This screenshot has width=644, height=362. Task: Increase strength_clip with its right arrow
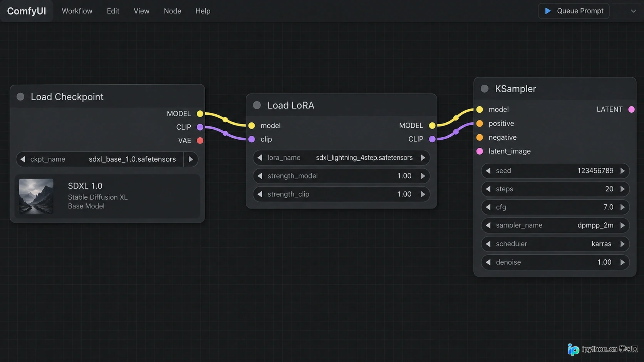click(x=423, y=194)
